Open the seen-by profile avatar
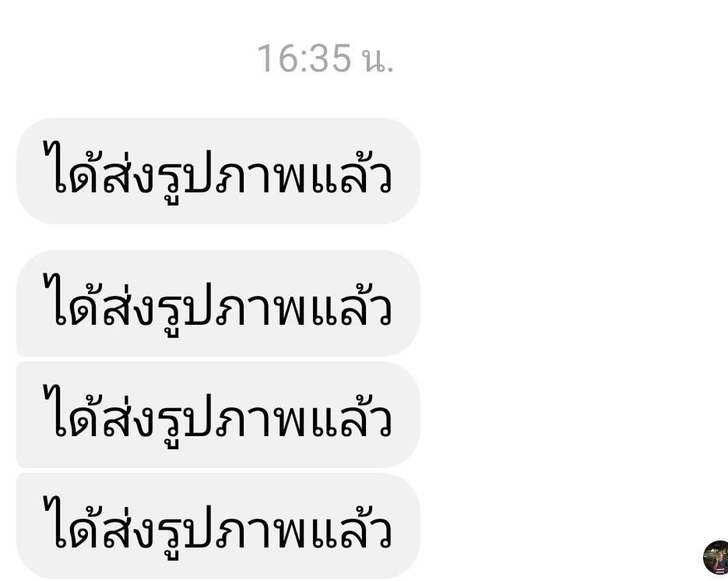 (716, 558)
